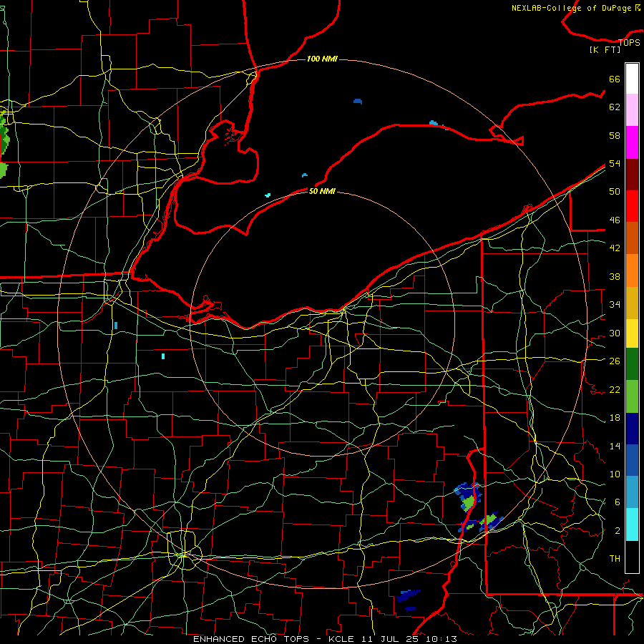
Task: Click the "54" legend value
Action: [x=615, y=163]
